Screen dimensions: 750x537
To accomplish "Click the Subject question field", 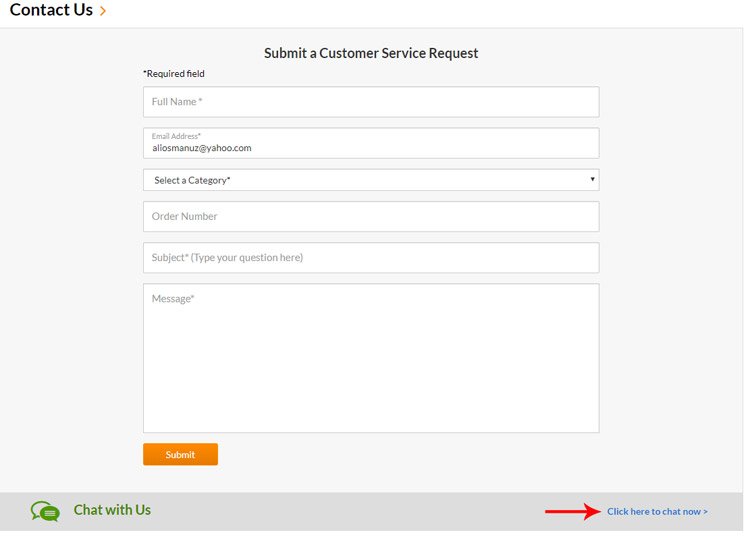I will coord(371,258).
